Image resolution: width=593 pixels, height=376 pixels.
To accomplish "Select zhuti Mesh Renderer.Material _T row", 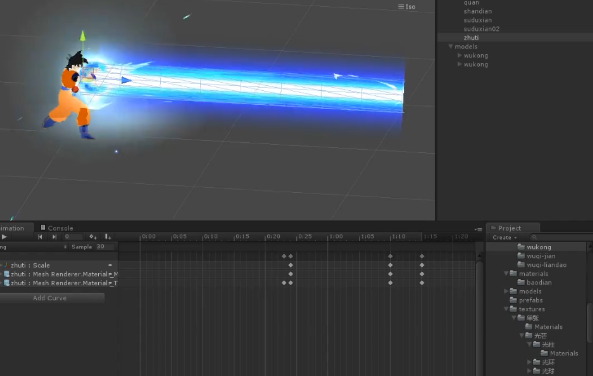I will 59,283.
